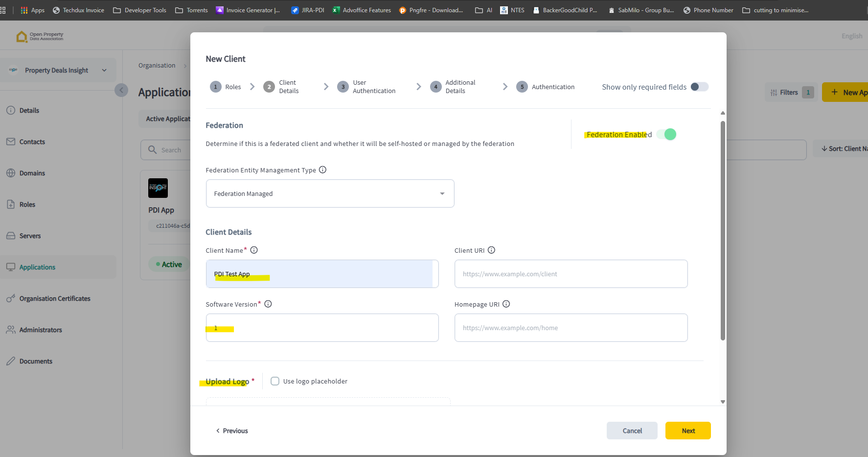Click the Servers icon in sidebar
Image resolution: width=868 pixels, height=457 pixels.
pos(11,236)
